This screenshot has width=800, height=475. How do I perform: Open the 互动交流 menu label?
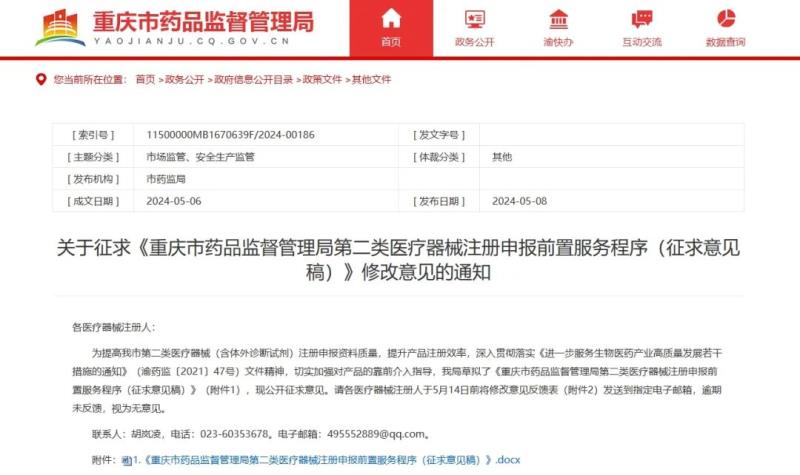pos(642,42)
